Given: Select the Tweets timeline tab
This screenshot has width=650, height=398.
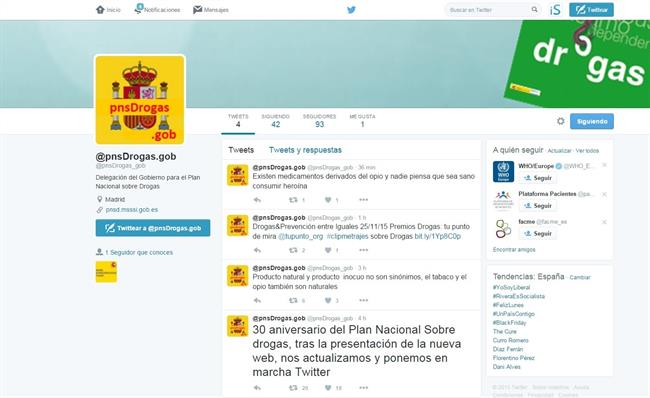Looking at the screenshot, I should (x=241, y=150).
